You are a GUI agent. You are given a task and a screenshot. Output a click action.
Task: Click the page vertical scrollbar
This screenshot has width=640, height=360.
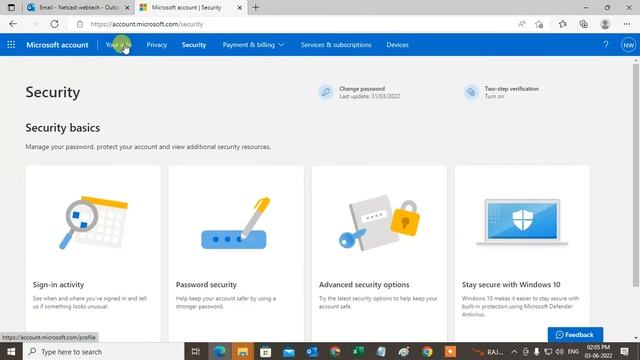click(x=636, y=176)
